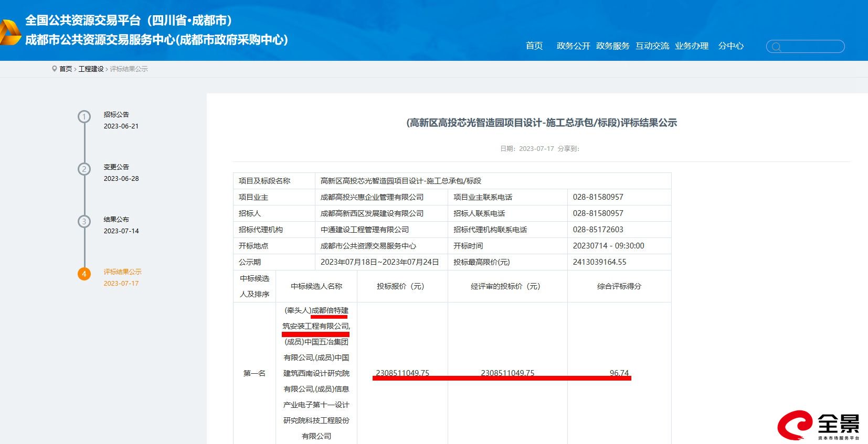Viewport: 868px width, 444px height.
Task: Click the 项目业主联系电话 label cell
Action: pos(507,197)
